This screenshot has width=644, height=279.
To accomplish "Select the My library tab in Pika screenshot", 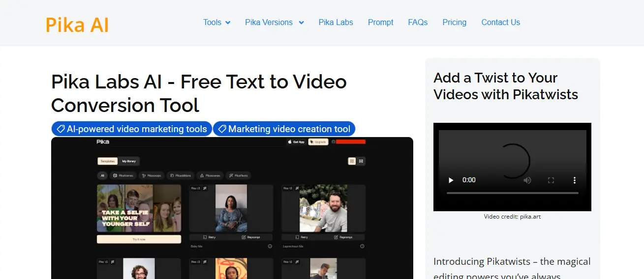I will point(129,161).
